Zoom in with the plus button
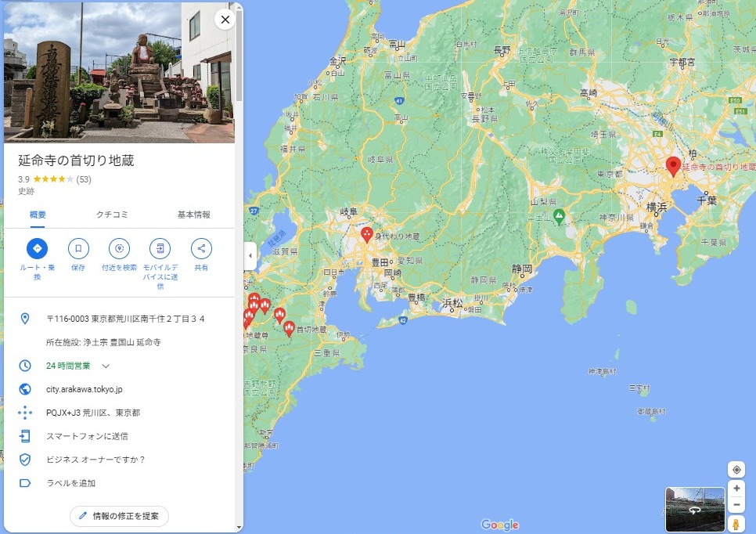This screenshot has width=756, height=534. [x=736, y=488]
